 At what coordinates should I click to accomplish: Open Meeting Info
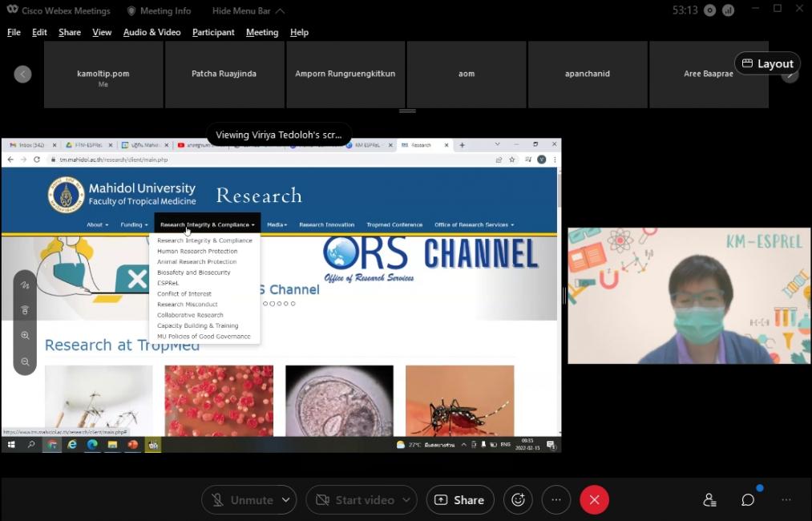coord(159,11)
